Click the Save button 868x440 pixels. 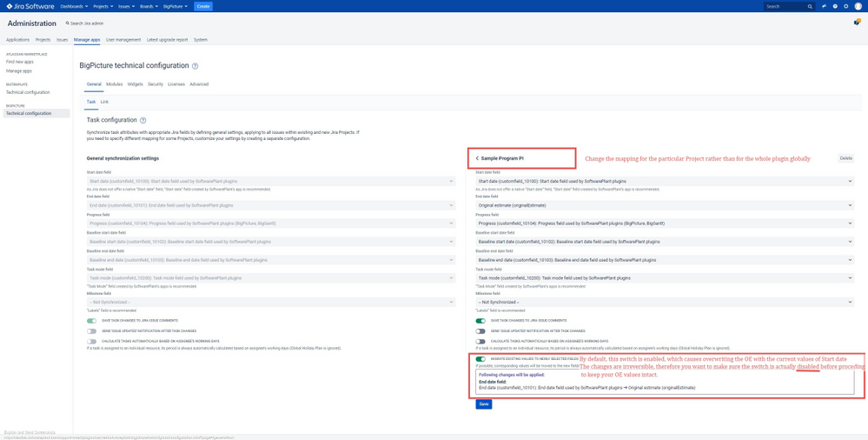[x=483, y=404]
